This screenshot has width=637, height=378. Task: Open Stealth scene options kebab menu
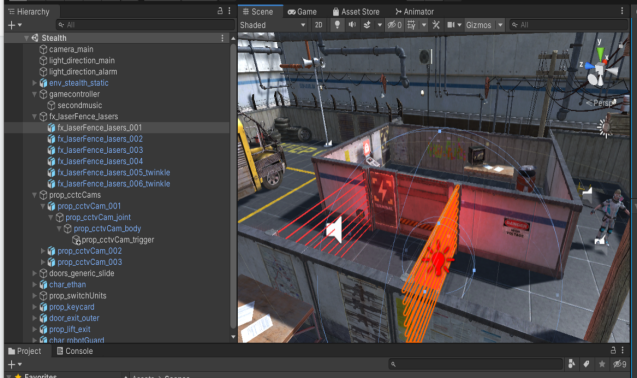coord(222,38)
